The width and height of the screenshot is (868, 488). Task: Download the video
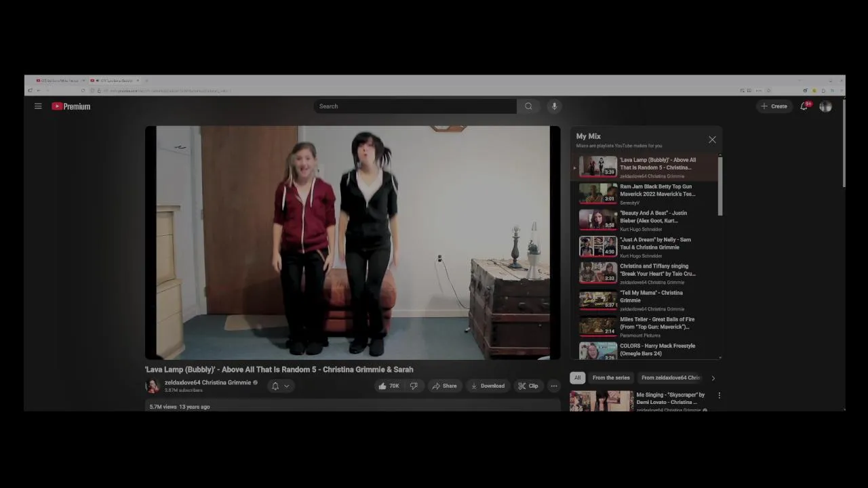point(488,386)
